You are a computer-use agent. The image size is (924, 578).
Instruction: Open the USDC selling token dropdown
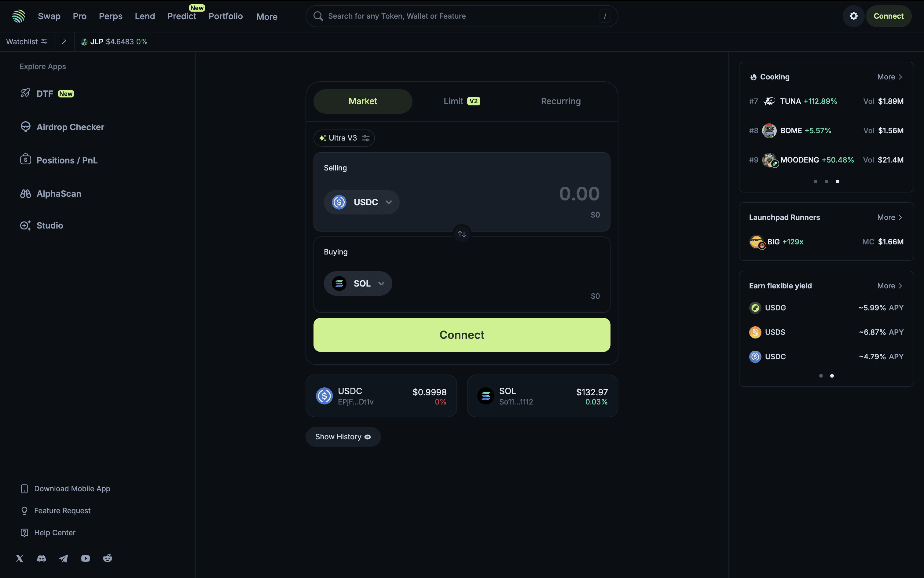[x=361, y=202]
